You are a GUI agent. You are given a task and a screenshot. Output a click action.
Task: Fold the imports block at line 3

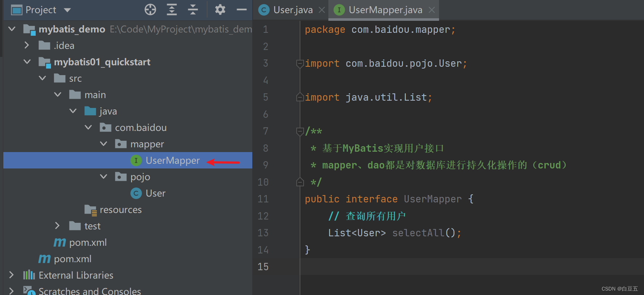[x=300, y=64]
